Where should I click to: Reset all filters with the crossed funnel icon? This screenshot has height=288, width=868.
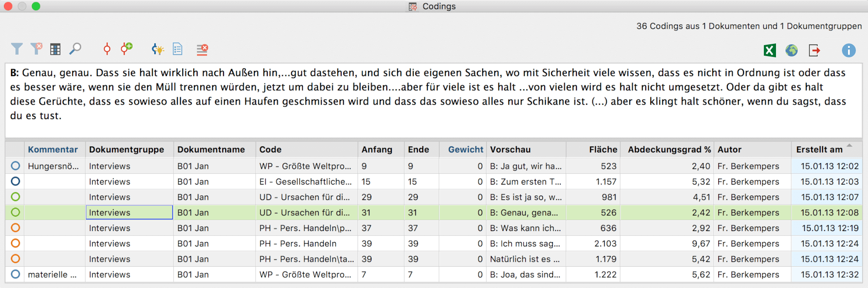tap(36, 49)
